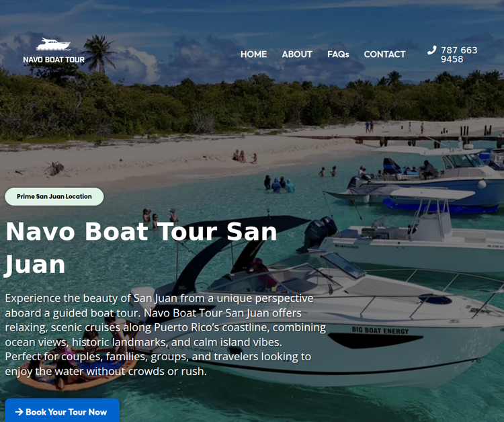Select the CONTACT navigation link
Viewport: 504px width, 422px height.
[385, 54]
